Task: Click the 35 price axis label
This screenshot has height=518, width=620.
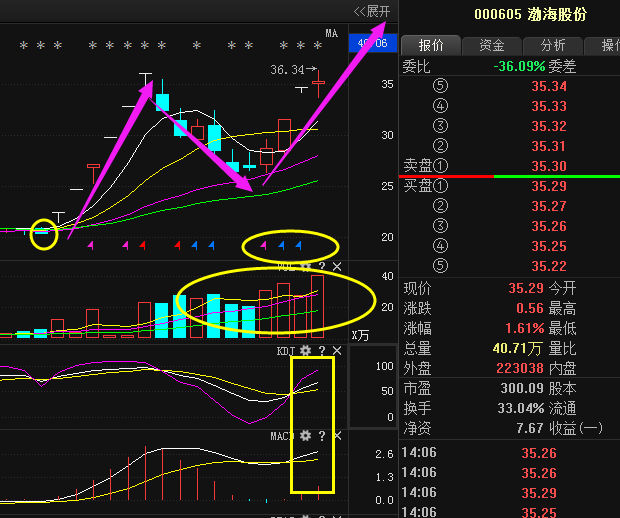Action: coord(387,84)
